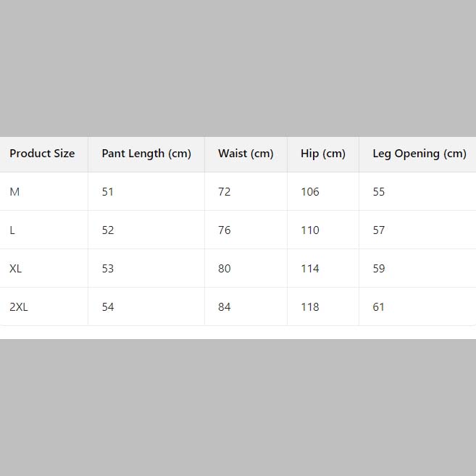The width and height of the screenshot is (476, 476).
Task: Click pant length value 51 for M
Action: tap(108, 192)
